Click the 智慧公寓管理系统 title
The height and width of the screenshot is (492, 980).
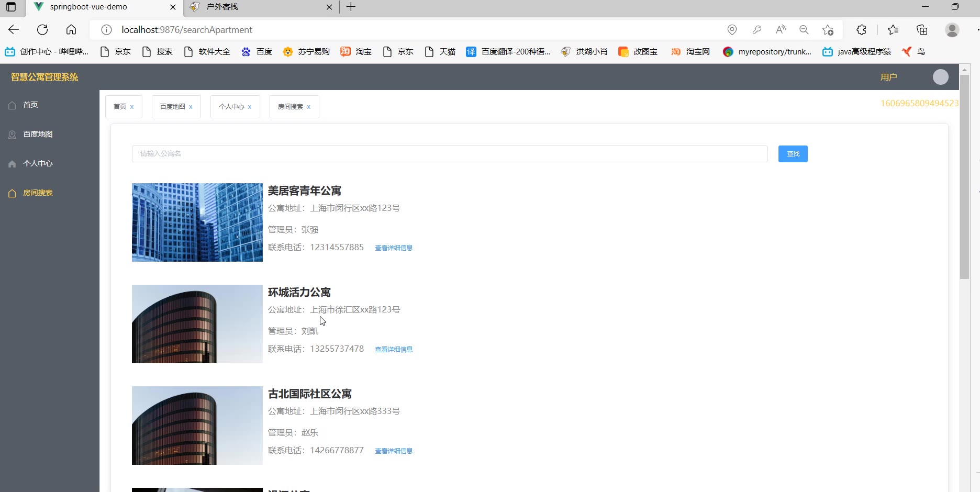coord(44,77)
